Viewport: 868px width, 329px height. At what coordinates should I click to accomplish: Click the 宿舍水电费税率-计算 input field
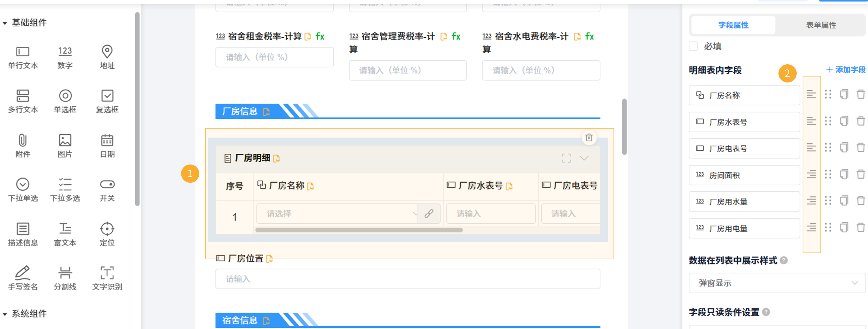pos(541,70)
